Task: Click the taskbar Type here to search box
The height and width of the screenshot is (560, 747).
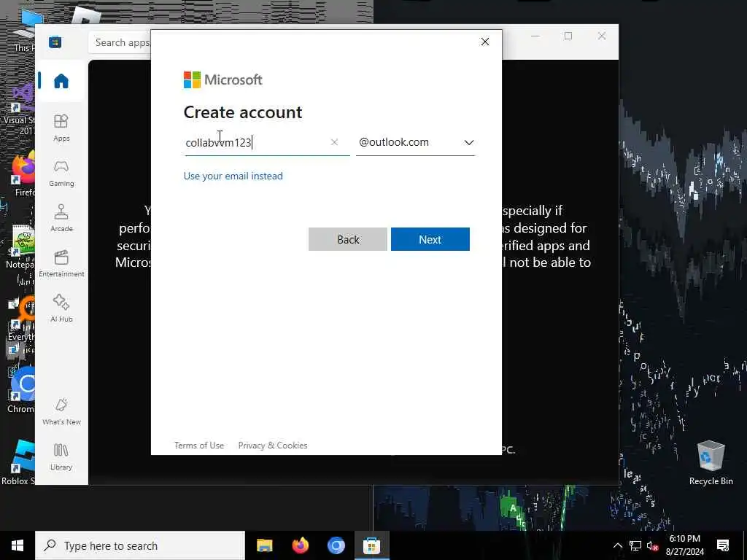Action: [x=140, y=545]
